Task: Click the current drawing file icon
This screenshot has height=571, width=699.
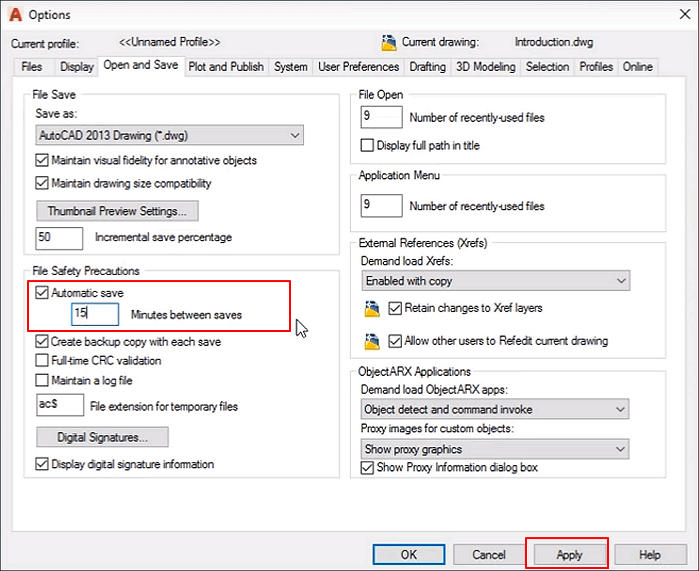Action: click(389, 42)
